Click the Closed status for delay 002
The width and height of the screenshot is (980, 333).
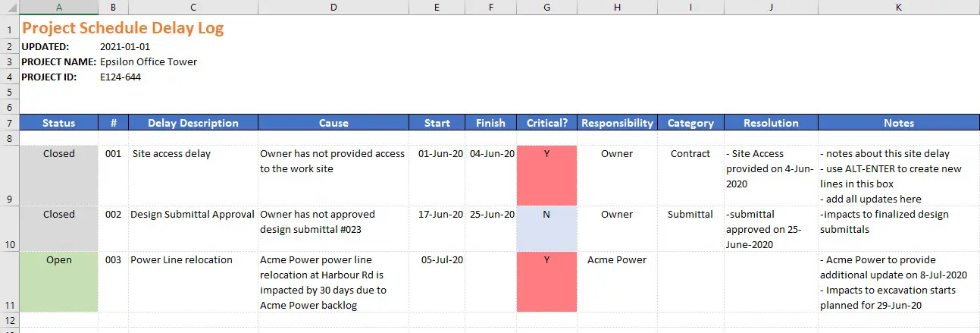pyautogui.click(x=59, y=228)
